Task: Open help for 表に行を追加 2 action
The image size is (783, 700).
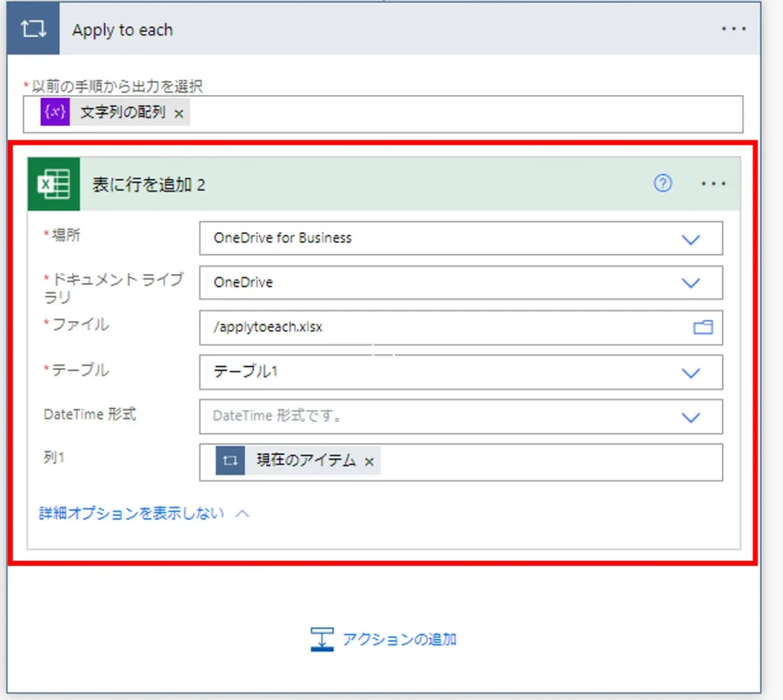Action: [663, 184]
